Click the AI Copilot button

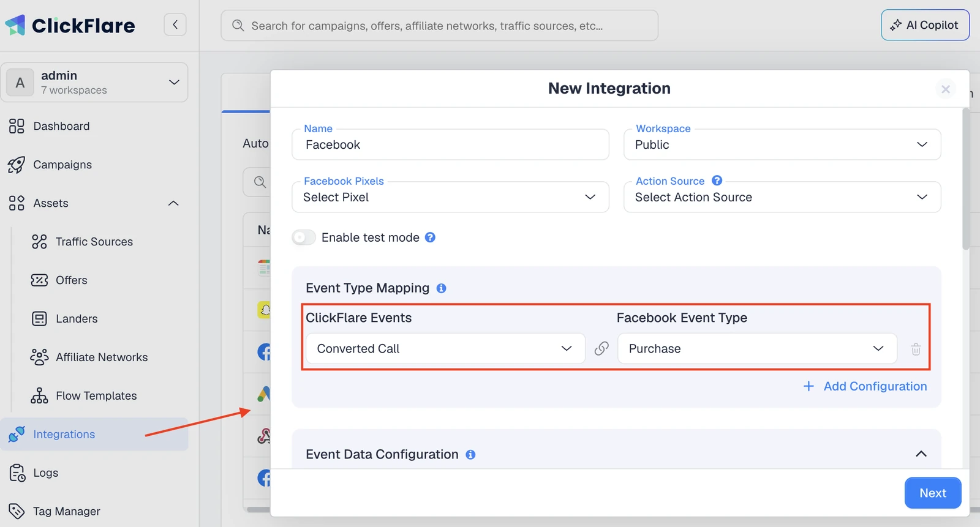[925, 25]
